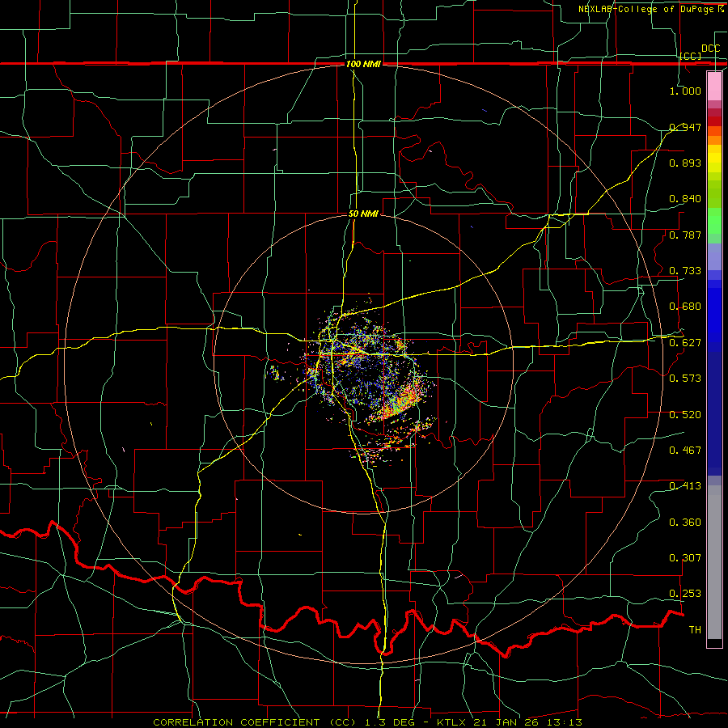Click the NEXLAB-College of DuPage label
This screenshot has height=728, width=728.
[x=647, y=9]
